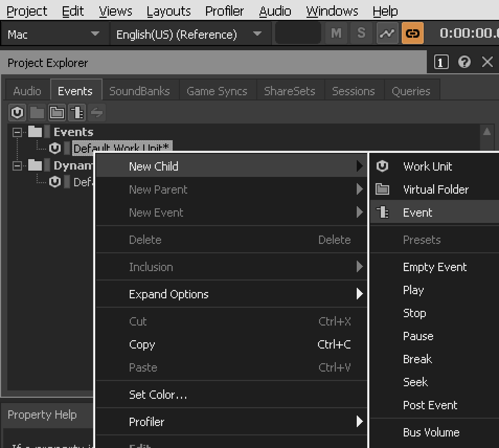Toggle the orange link button
499x448 pixels.
point(413,33)
